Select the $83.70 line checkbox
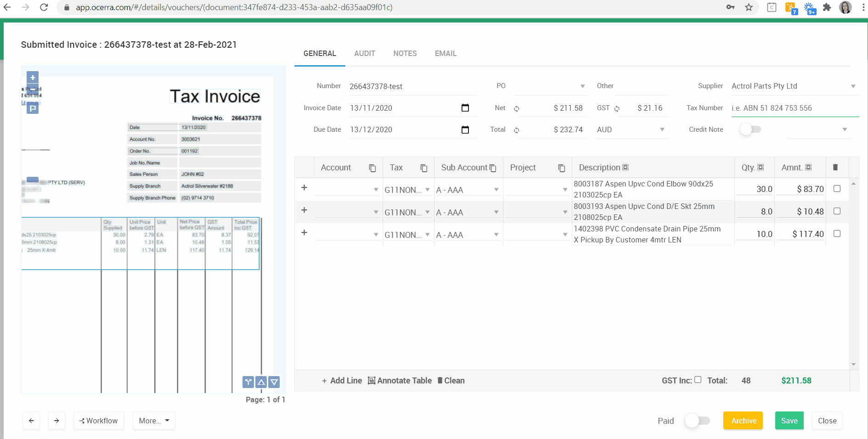This screenshot has width=868, height=439. click(x=837, y=189)
